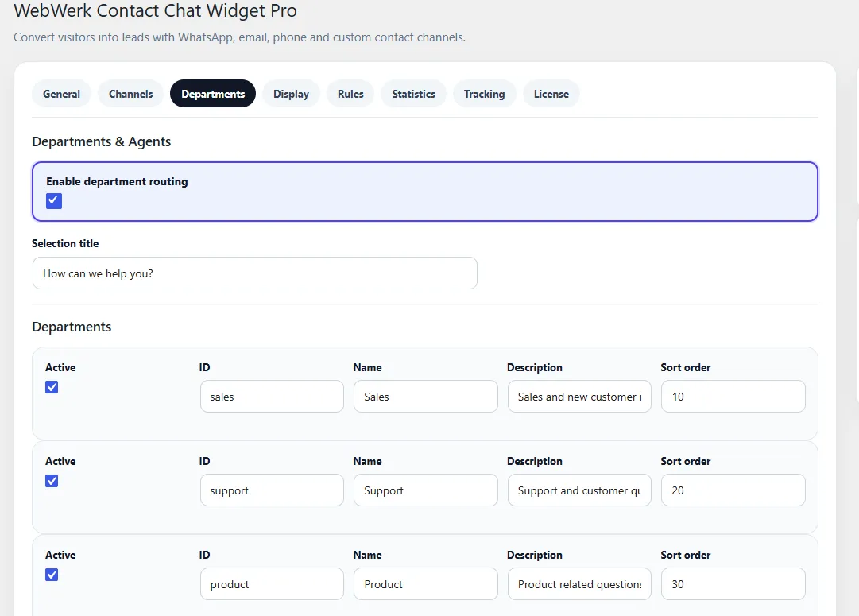859x616 pixels.
Task: Click the WebWerk Contact Chat Widget Pro title
Action: 155,10
